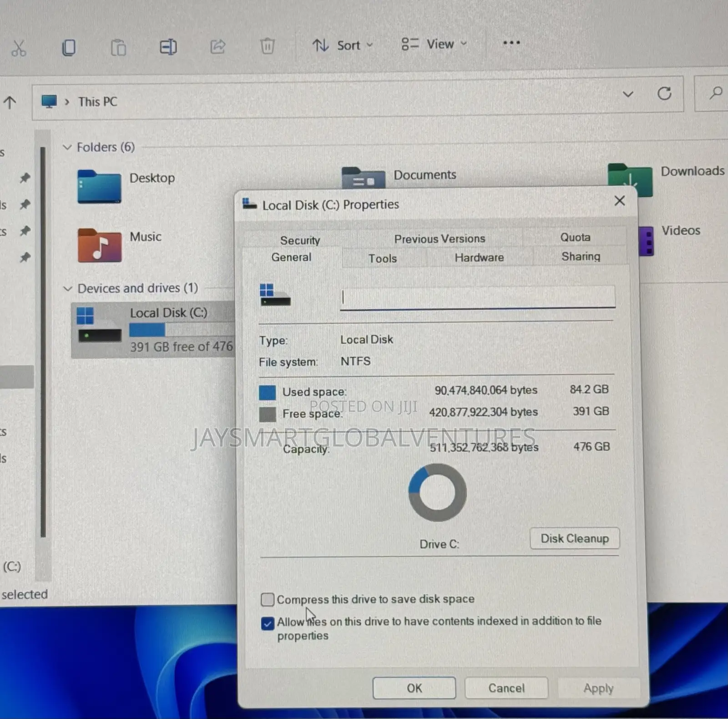The height and width of the screenshot is (719, 728).
Task: Open the Previous Versions tab
Action: [x=440, y=239]
